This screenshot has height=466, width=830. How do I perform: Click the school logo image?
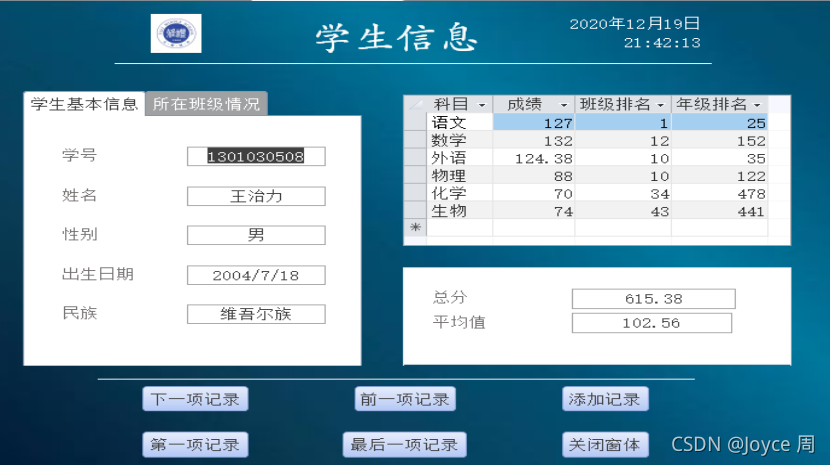coord(176,33)
